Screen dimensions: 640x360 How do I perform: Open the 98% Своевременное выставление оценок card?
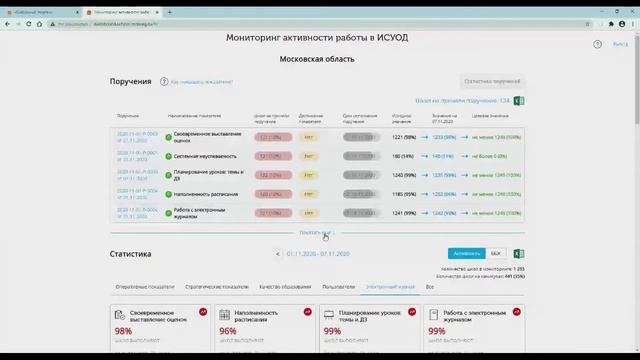click(x=160, y=328)
